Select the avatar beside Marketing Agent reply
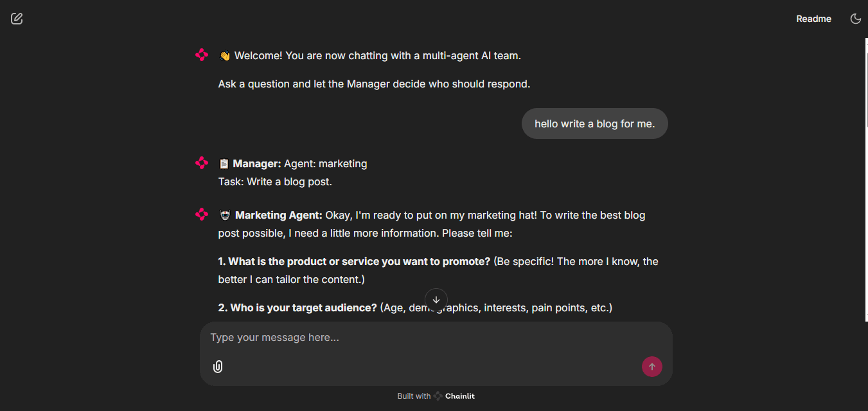 (202, 215)
